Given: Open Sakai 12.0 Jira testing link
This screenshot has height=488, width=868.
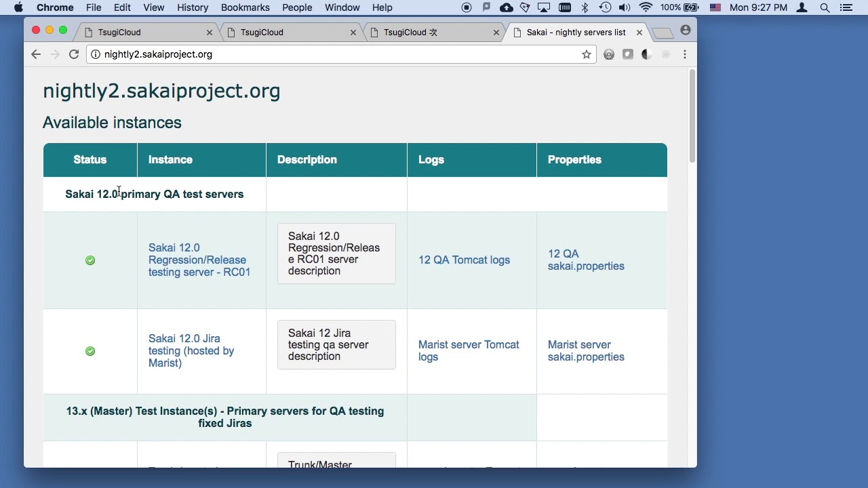Looking at the screenshot, I should (x=191, y=350).
